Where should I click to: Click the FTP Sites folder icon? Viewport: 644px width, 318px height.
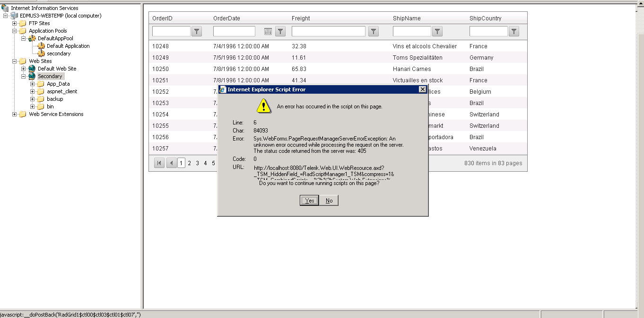[23, 23]
